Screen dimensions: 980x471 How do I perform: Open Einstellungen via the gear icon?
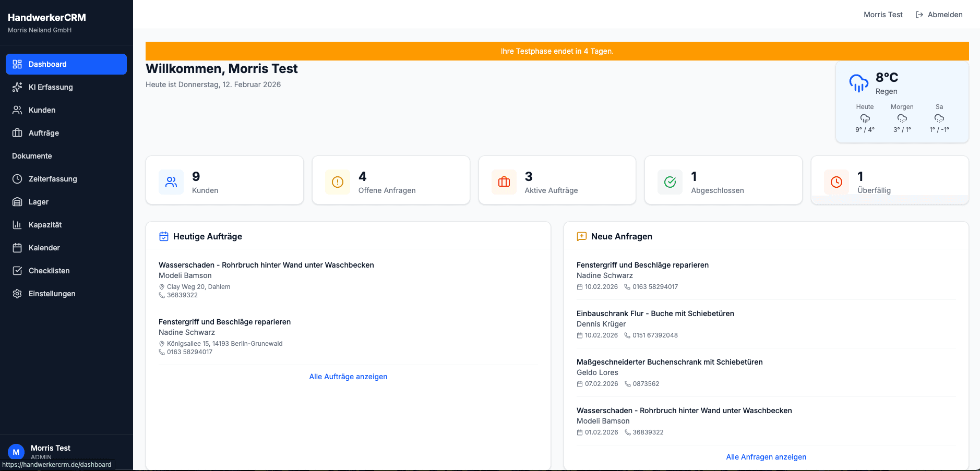[x=17, y=294]
